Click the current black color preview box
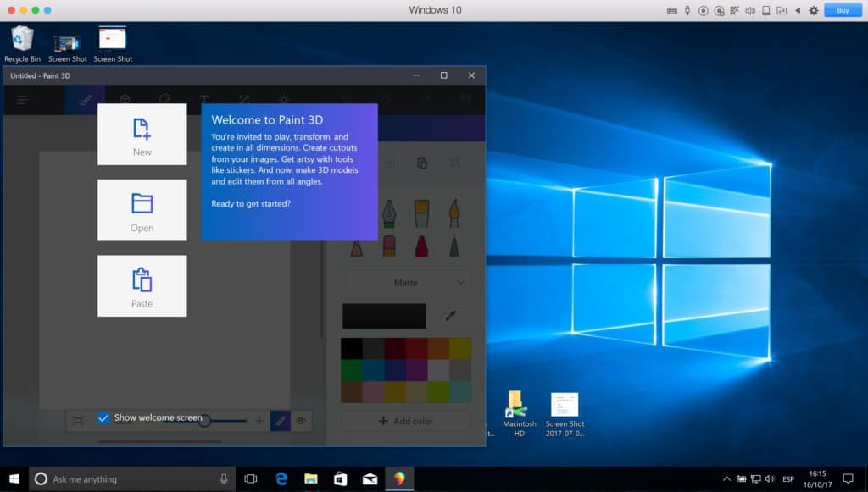868x492 pixels. point(384,316)
